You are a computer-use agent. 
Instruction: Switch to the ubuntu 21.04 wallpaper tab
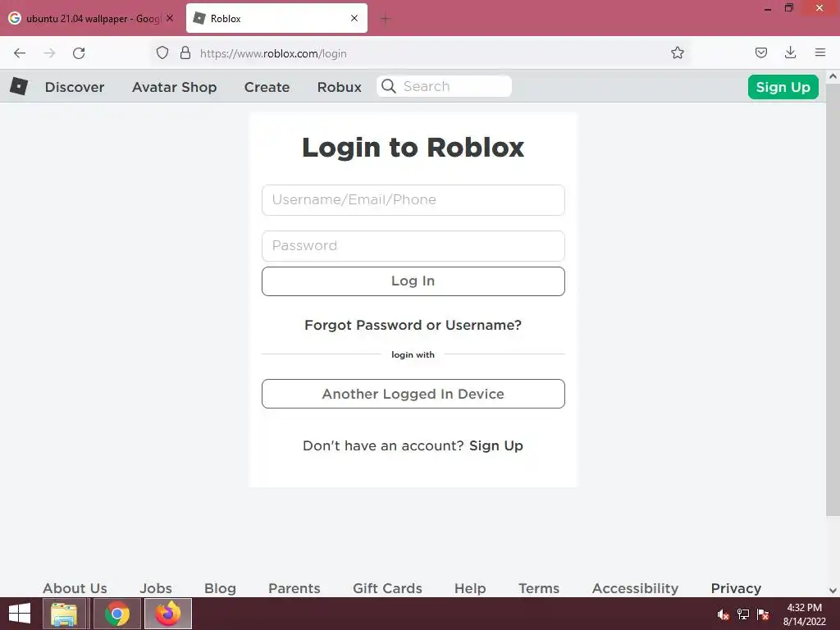click(x=91, y=18)
